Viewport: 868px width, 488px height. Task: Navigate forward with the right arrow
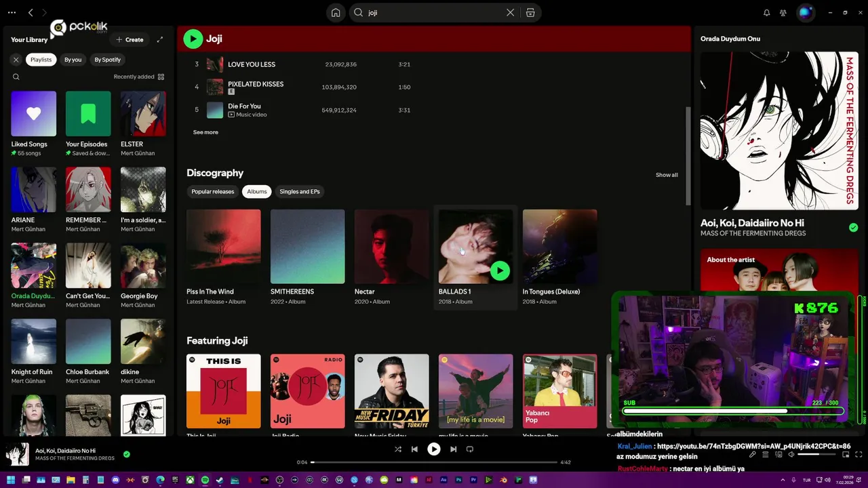click(x=45, y=12)
